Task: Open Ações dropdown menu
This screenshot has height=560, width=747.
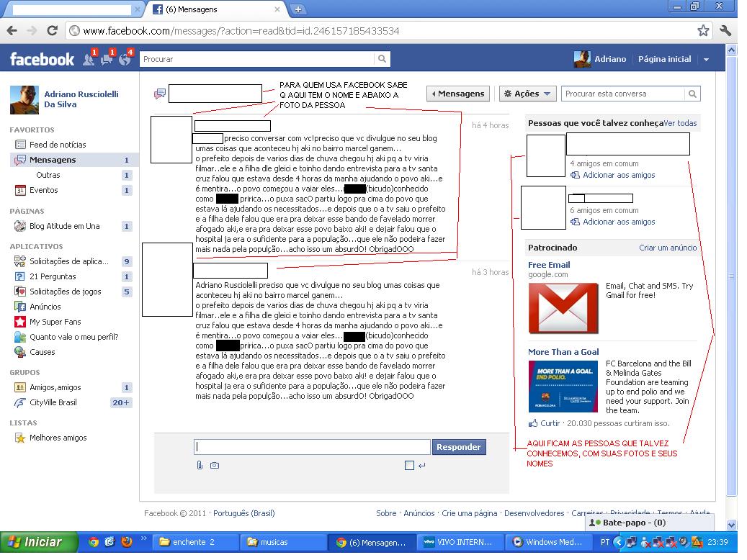Action: tap(527, 94)
